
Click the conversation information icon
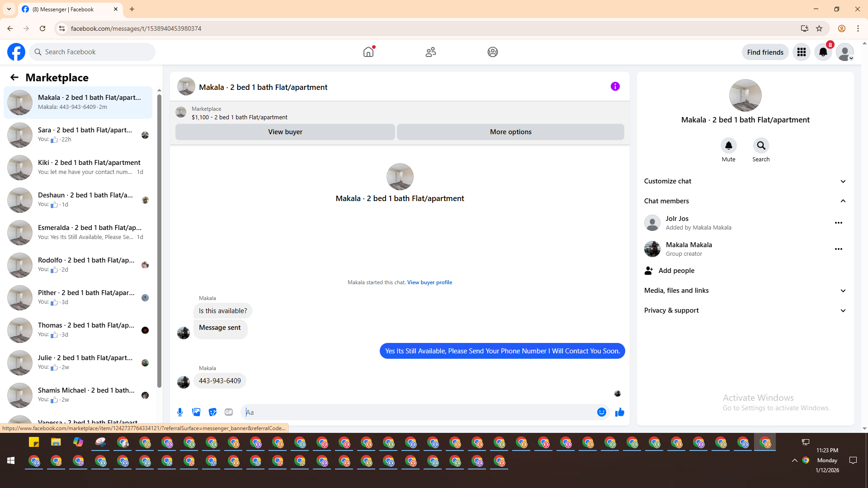point(615,86)
